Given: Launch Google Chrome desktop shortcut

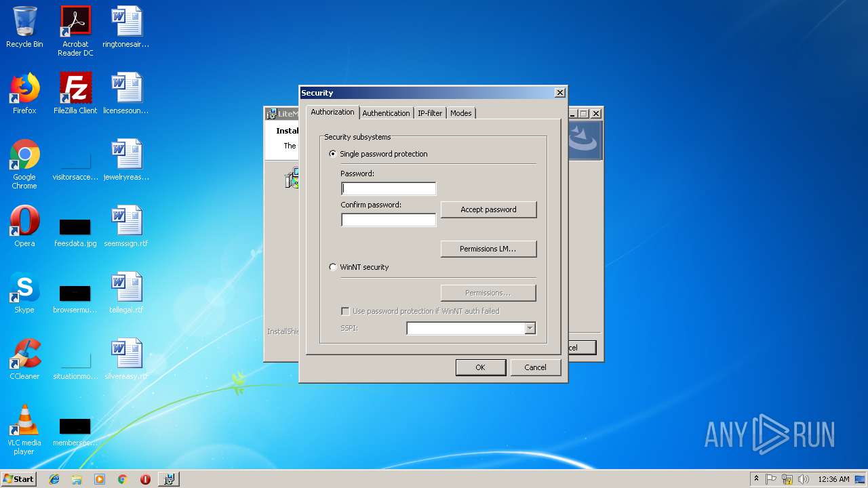Looking at the screenshot, I should click(x=24, y=164).
